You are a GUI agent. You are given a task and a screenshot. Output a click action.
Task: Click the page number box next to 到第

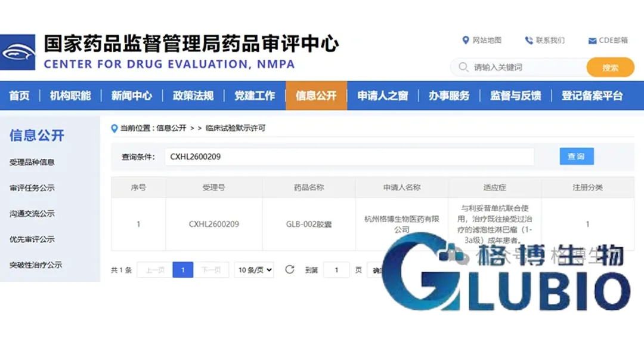pos(336,269)
